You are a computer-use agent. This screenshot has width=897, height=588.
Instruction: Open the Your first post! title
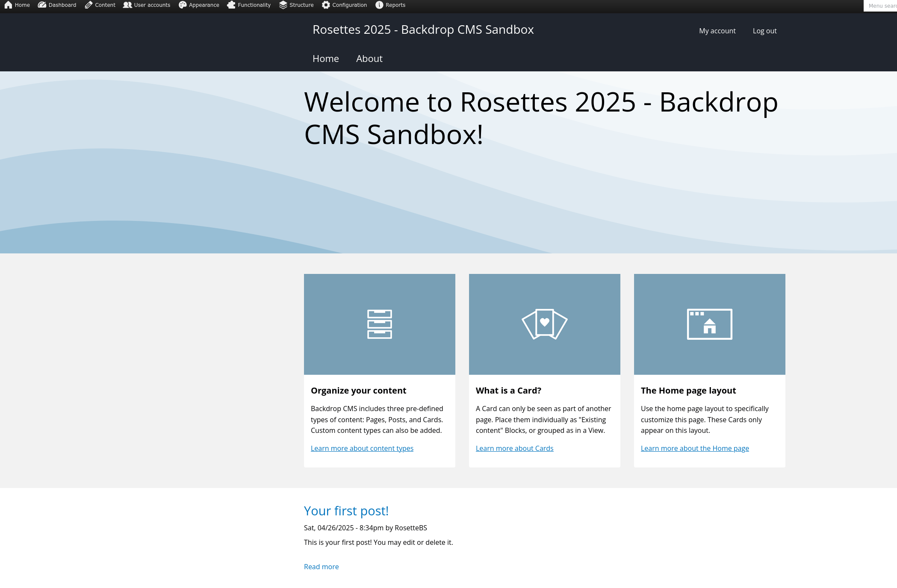346,511
